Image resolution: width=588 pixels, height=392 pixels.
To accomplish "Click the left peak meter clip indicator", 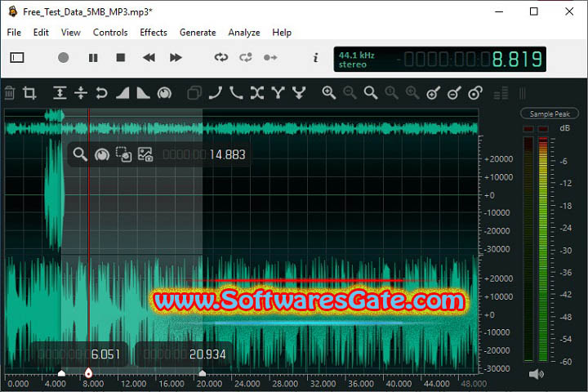I will pyautogui.click(x=528, y=129).
